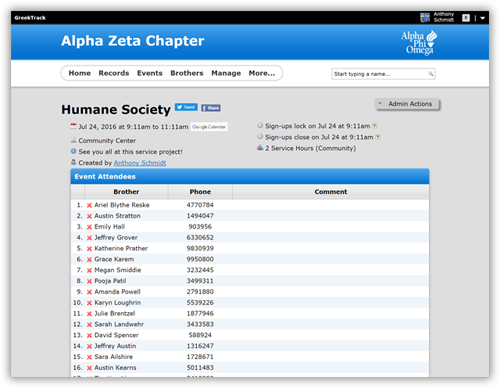The width and height of the screenshot is (500, 388).
Task: Click the user avatar in top bar
Action: [425, 18]
